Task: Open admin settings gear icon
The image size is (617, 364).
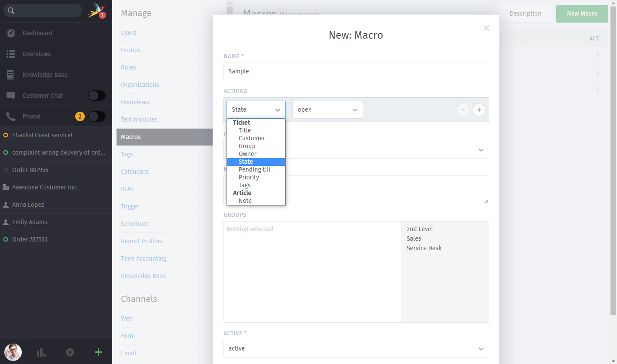Action: 70,352
